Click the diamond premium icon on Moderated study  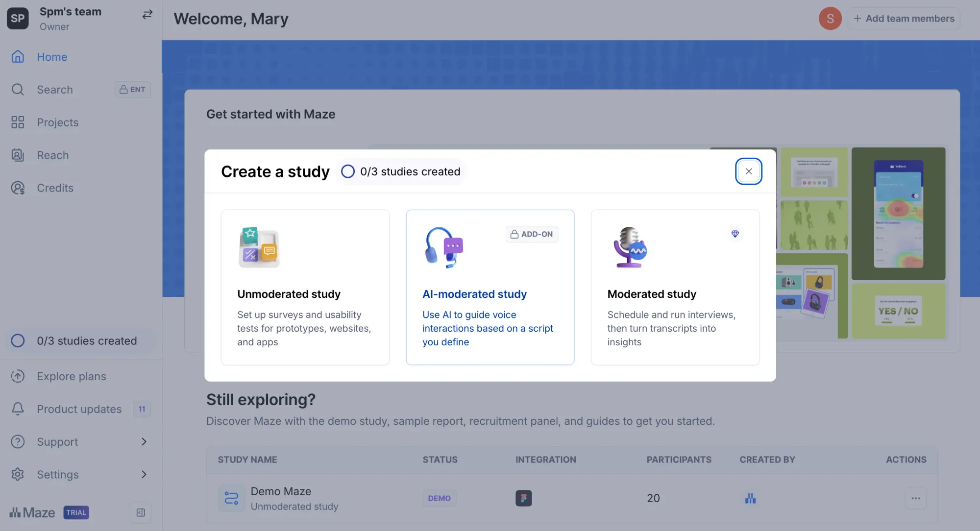point(735,234)
